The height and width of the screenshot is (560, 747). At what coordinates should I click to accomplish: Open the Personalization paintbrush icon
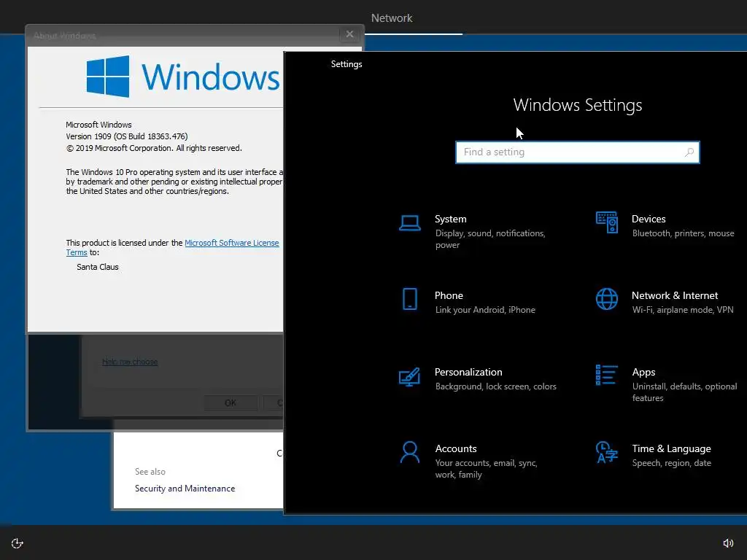[x=409, y=377]
